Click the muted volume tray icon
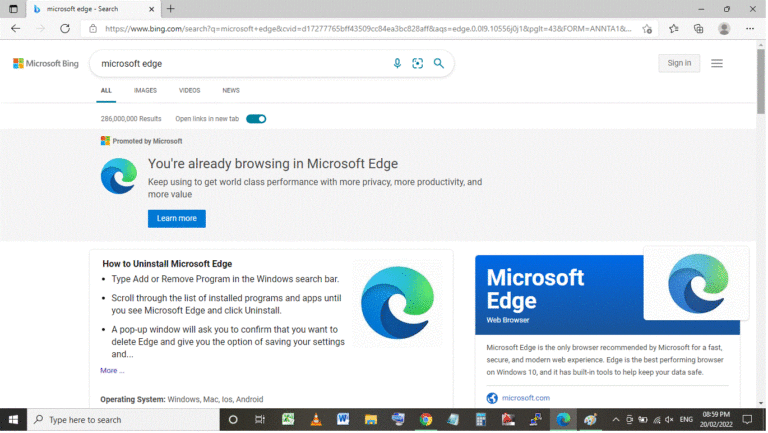768x433 pixels. coord(669,420)
